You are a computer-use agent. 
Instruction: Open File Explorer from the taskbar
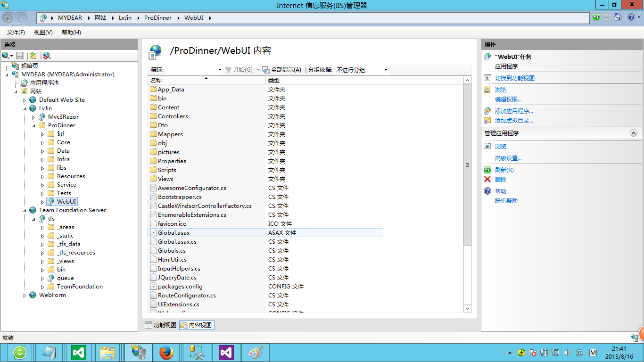107,353
